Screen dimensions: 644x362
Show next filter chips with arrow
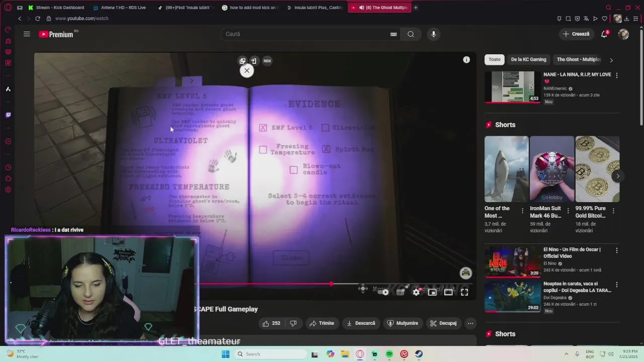[611, 60]
